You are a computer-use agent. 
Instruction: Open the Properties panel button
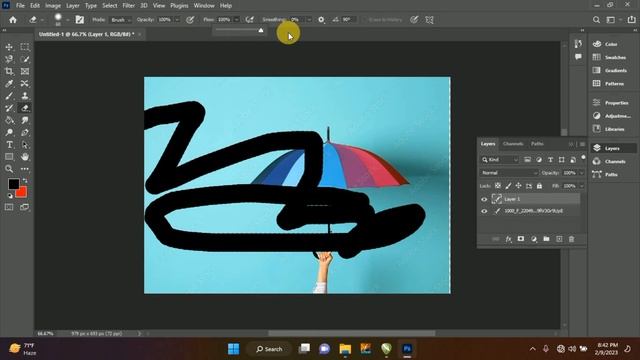tap(611, 102)
